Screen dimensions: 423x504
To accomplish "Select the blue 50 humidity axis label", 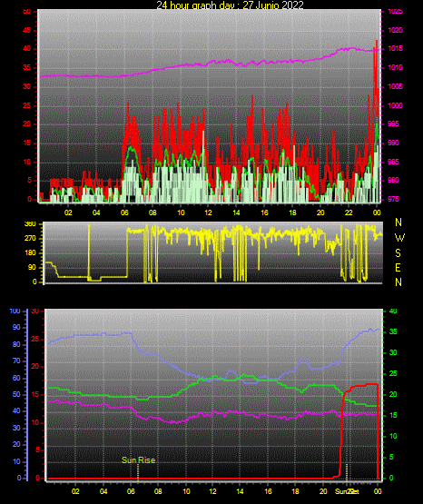I will point(16,395).
